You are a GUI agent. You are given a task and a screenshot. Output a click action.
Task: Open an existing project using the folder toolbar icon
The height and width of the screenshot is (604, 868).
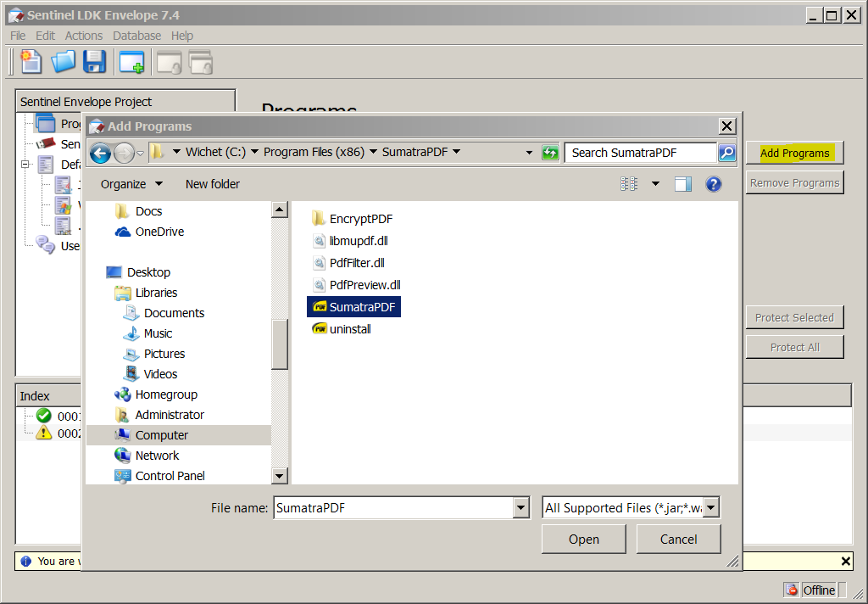tap(62, 61)
